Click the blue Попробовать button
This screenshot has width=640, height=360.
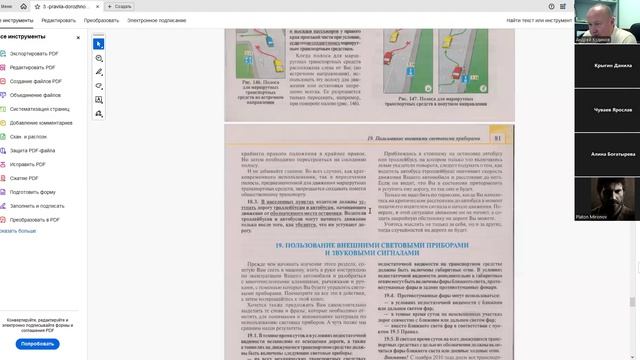tap(38, 344)
